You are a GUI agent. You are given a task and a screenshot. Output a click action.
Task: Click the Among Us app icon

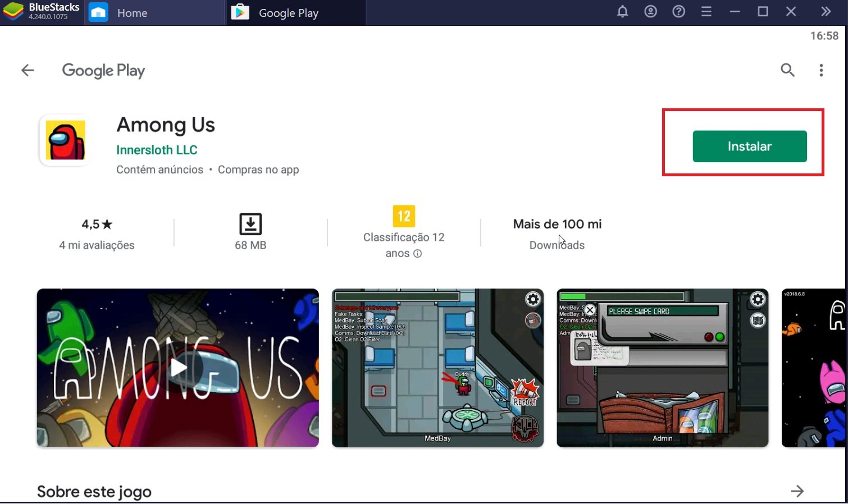(65, 140)
